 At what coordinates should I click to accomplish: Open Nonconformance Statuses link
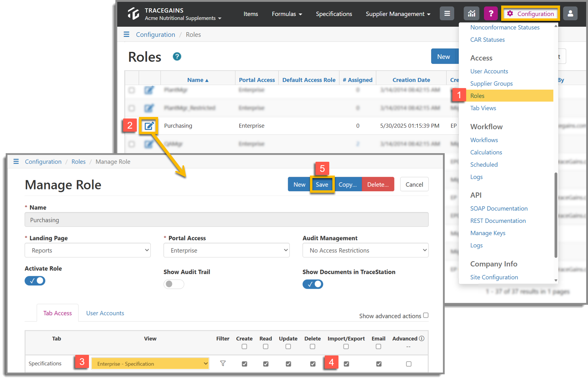click(505, 27)
